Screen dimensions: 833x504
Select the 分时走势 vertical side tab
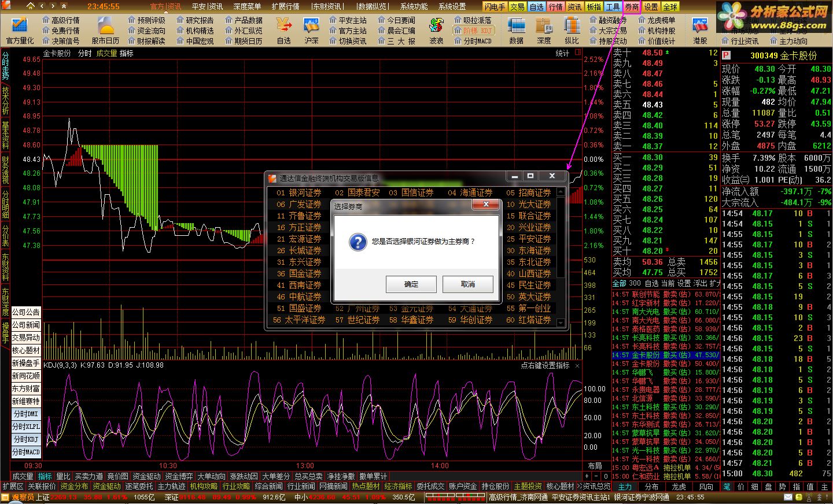pyautogui.click(x=5, y=66)
